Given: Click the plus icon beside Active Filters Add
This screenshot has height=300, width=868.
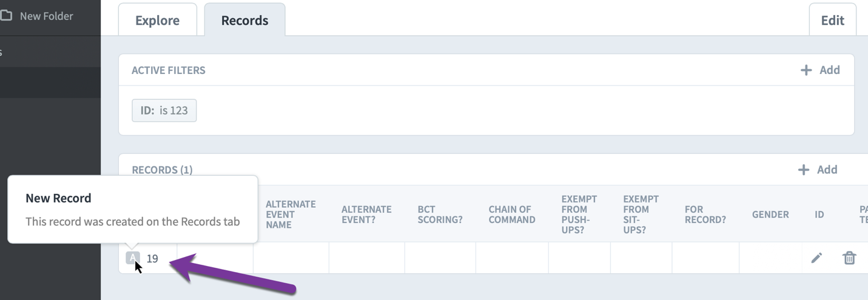Looking at the screenshot, I should [806, 70].
